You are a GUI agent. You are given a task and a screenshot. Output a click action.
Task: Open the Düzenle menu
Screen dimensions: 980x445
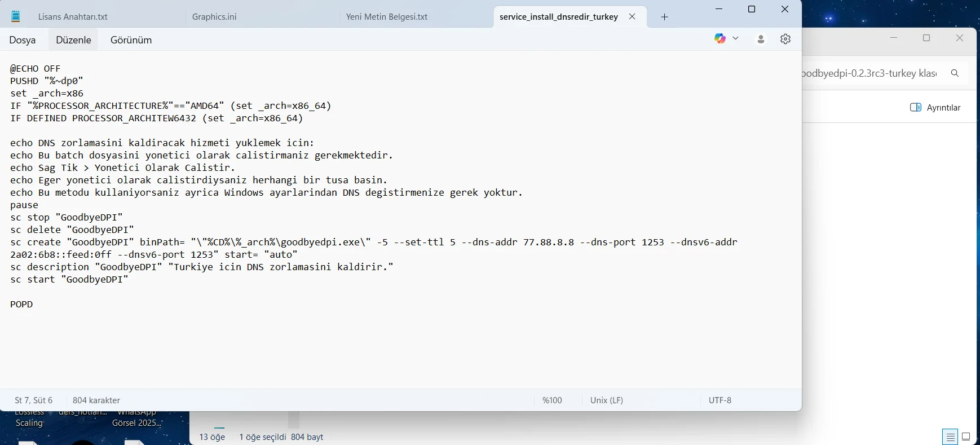point(73,40)
